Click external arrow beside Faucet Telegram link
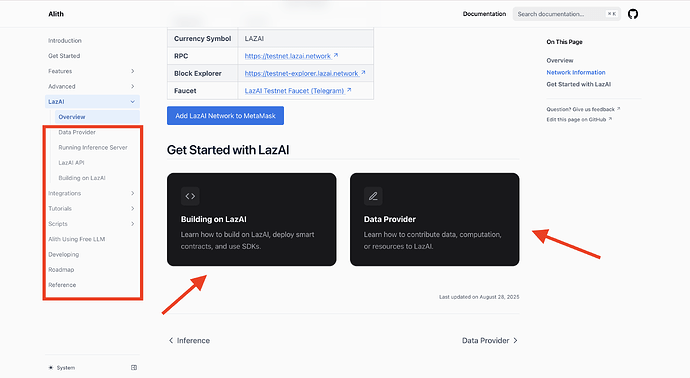Viewport: 690px width, 378px height. click(x=349, y=90)
